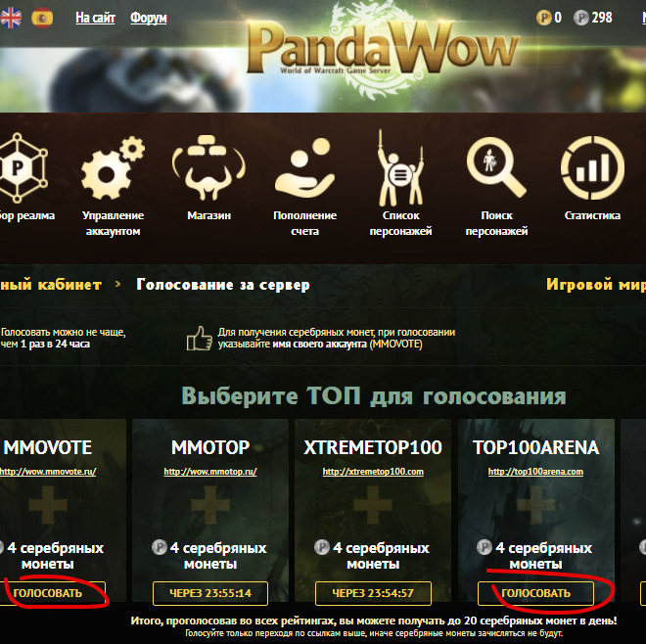Open the http://xtremetop100.com link

click(x=373, y=472)
